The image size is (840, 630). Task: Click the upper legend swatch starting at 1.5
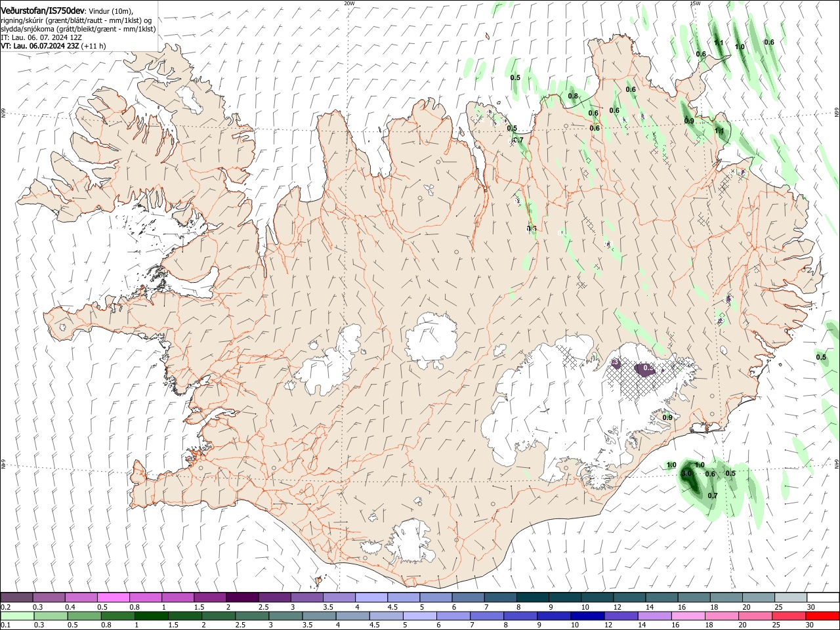(x=209, y=597)
